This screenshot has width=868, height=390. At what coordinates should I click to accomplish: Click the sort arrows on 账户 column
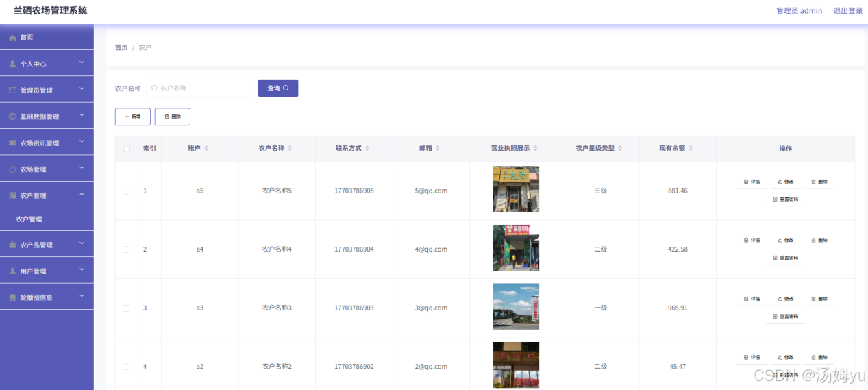tap(206, 148)
